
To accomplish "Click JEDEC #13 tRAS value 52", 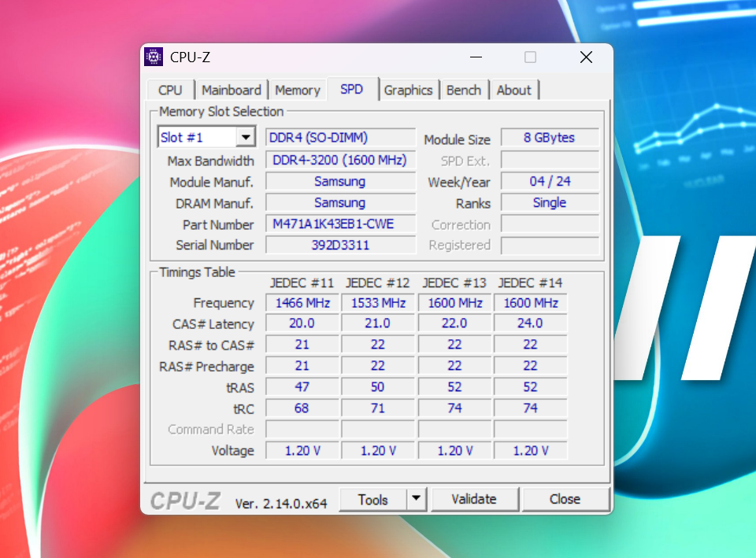I will (x=454, y=387).
